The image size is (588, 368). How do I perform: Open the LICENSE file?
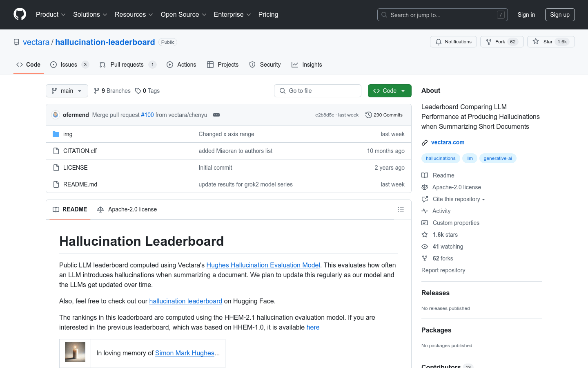pyautogui.click(x=76, y=168)
